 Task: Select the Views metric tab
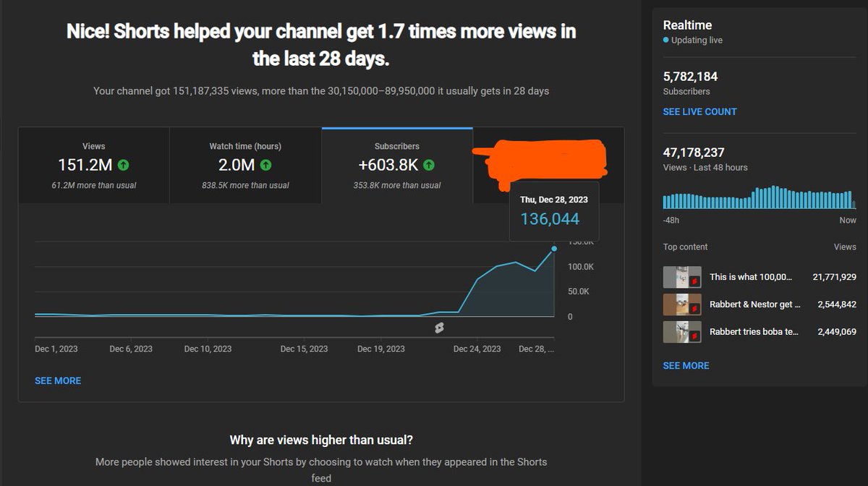pos(94,166)
